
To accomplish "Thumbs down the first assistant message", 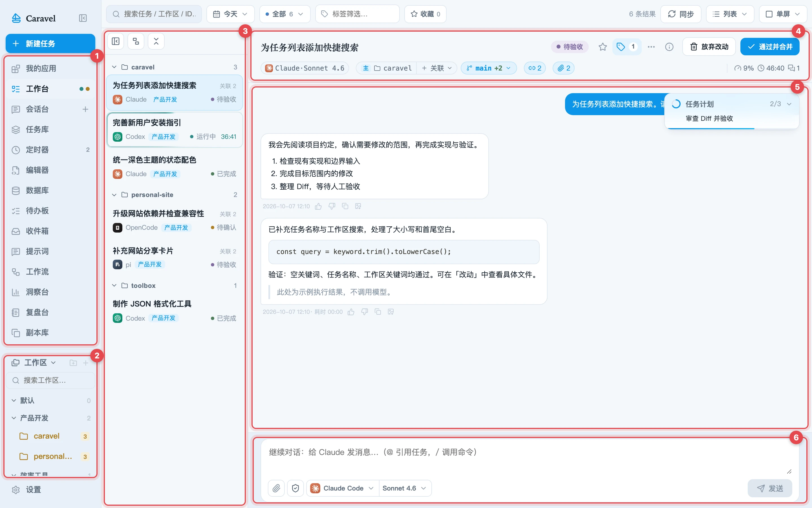I will pyautogui.click(x=332, y=206).
